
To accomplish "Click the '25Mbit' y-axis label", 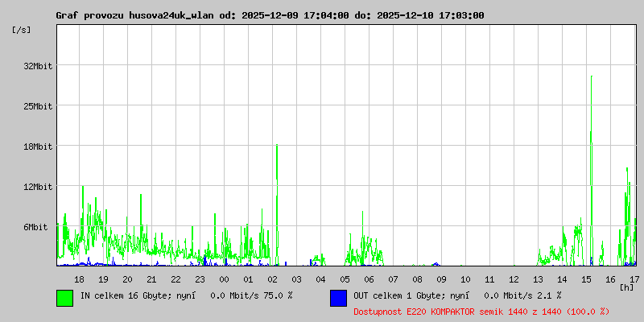I will click(x=38, y=106).
